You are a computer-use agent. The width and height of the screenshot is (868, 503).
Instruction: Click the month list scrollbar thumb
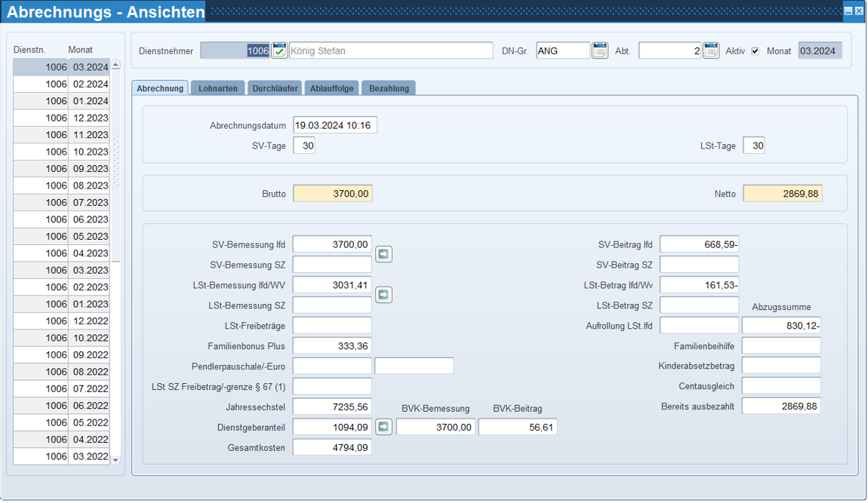pos(115,165)
